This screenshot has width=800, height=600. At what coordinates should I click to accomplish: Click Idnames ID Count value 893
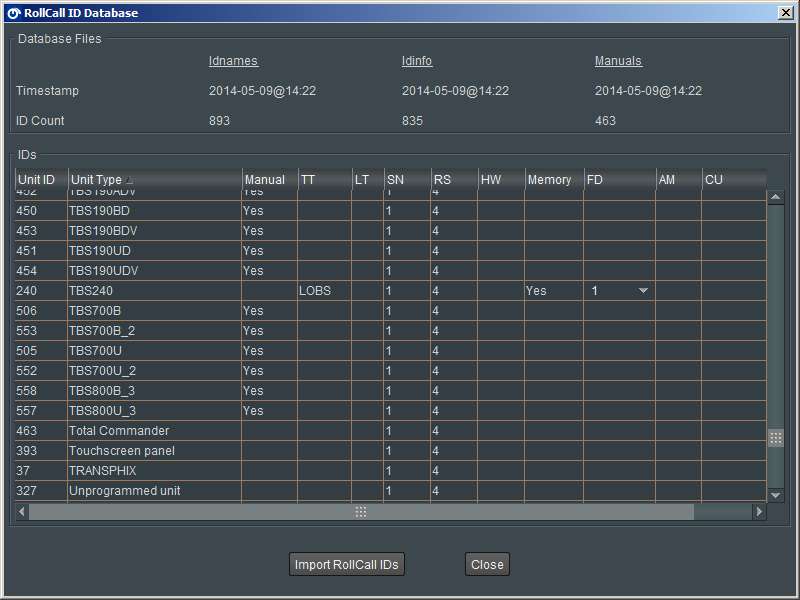point(219,121)
